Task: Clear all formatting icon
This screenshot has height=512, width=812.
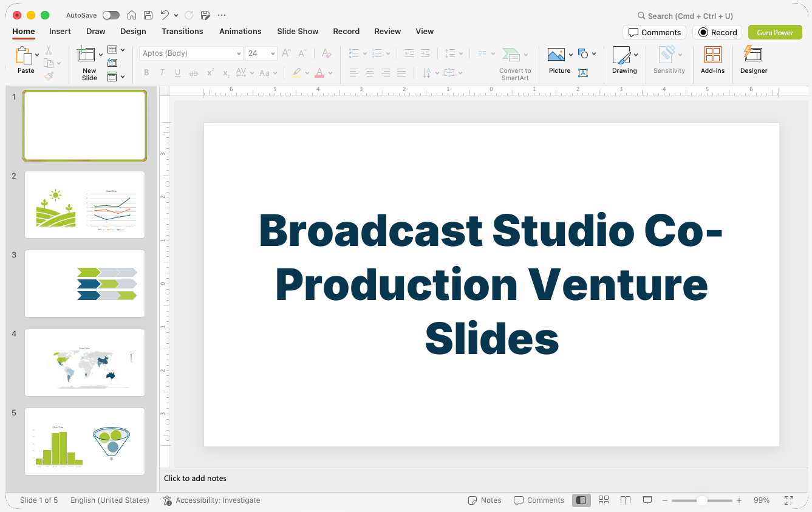Action: [x=327, y=53]
